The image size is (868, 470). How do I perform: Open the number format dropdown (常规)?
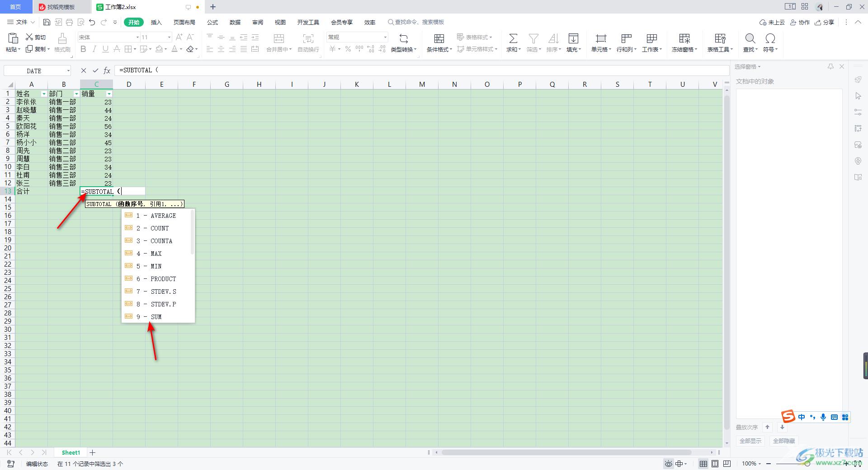(x=385, y=37)
